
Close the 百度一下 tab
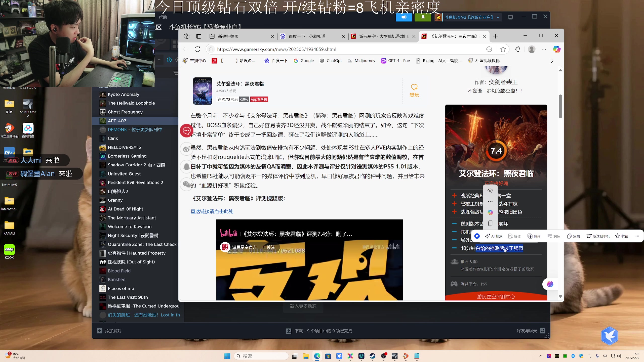point(343,36)
